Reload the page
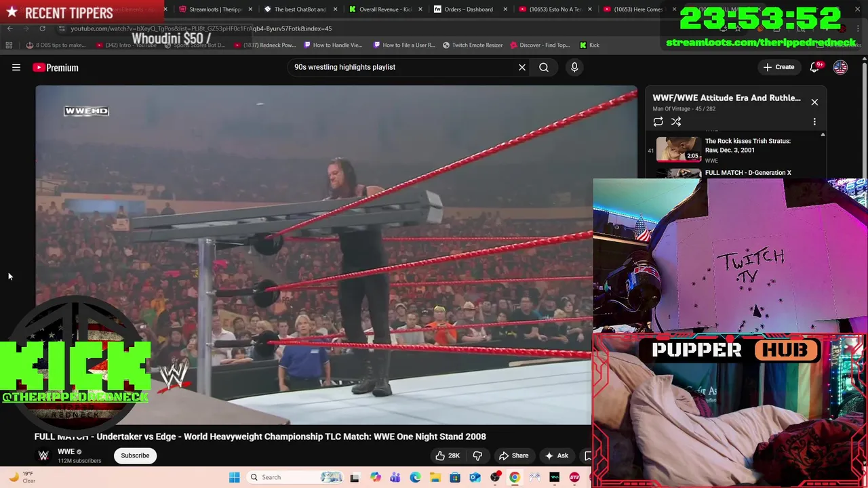This screenshot has width=868, height=488. click(42, 28)
